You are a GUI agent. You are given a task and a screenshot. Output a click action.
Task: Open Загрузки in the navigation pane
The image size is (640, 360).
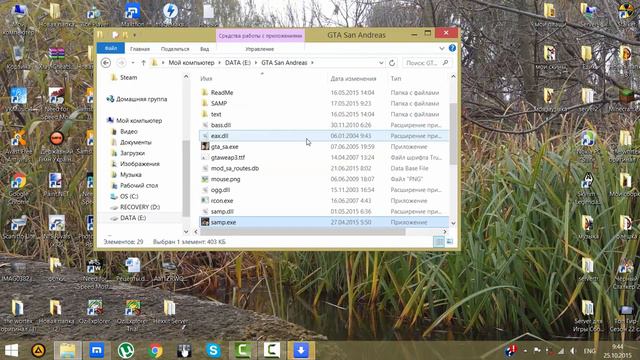click(132, 153)
